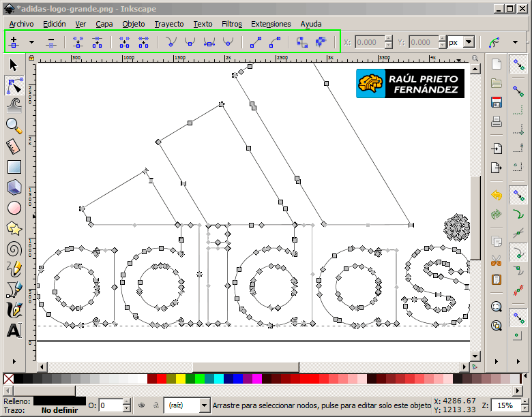Select the Text tool
This screenshot has height=417, width=532.
click(x=14, y=330)
